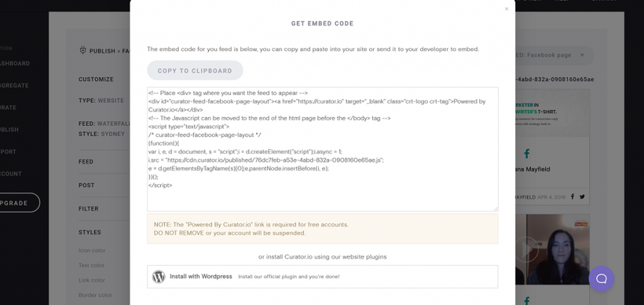Open the Styles section

[89, 232]
